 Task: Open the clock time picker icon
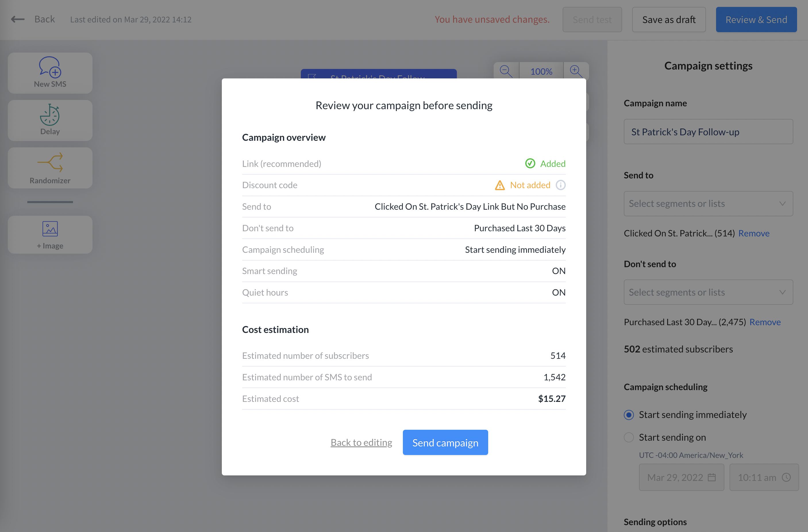(x=786, y=477)
